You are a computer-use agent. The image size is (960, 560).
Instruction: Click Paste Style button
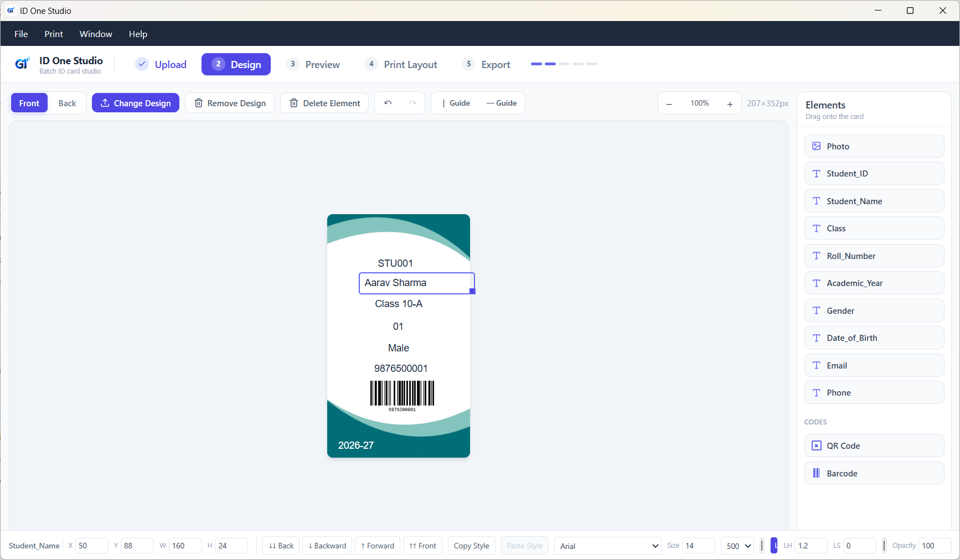(x=525, y=546)
